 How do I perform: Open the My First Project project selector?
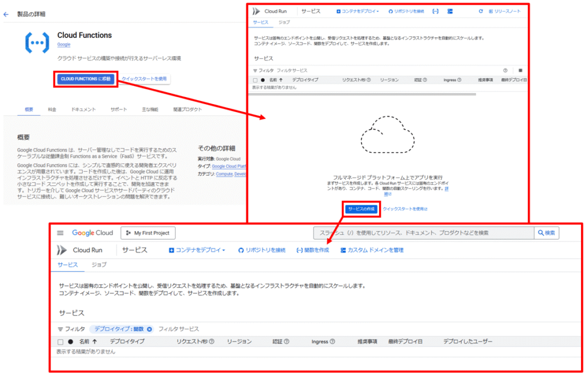coord(148,233)
